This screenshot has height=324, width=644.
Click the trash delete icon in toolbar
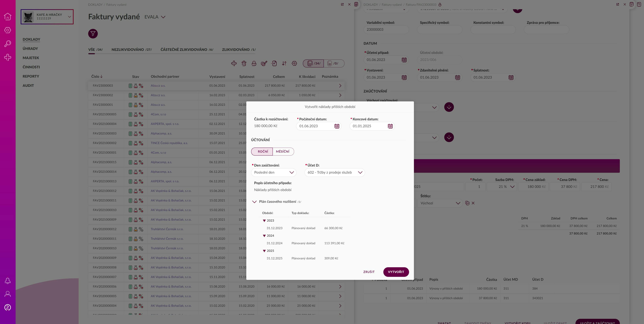tap(244, 63)
